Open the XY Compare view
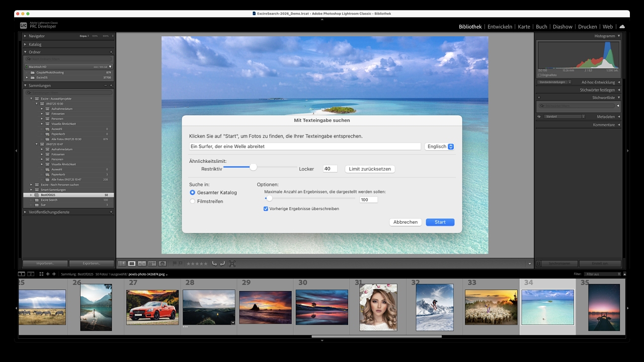Screen dimensions: 644x362 (142, 263)
